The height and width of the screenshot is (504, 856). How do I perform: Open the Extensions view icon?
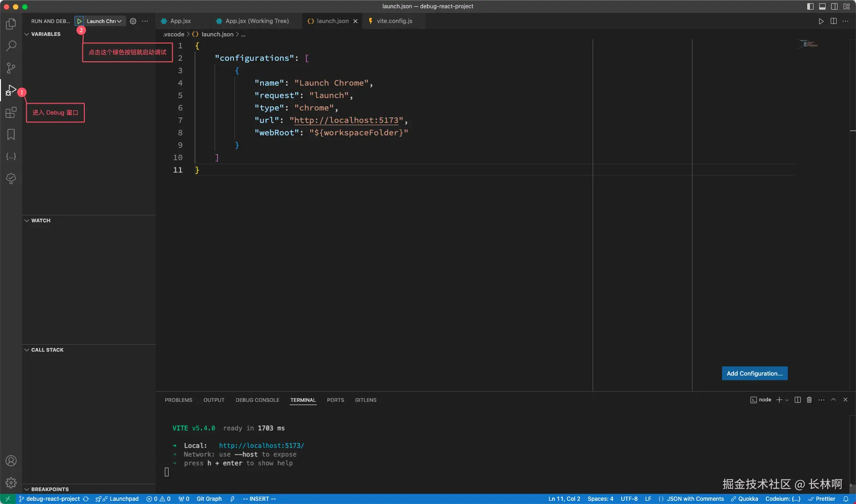tap(11, 113)
